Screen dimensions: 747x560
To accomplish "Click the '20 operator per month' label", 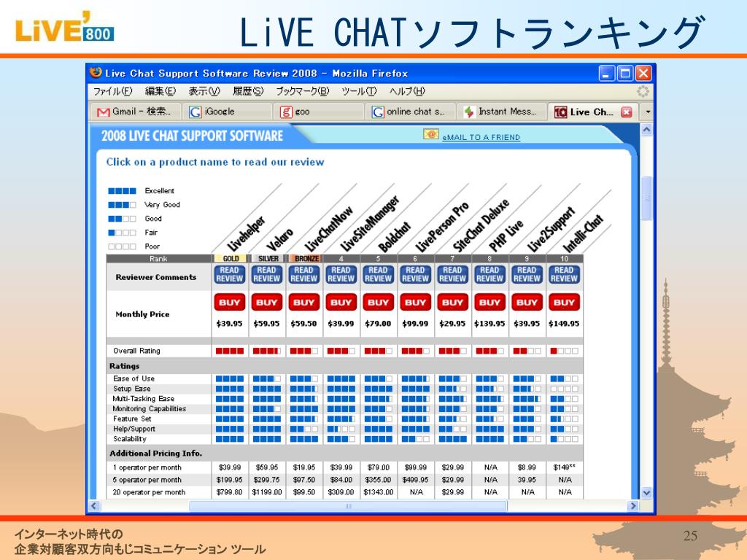I will 149,492.
